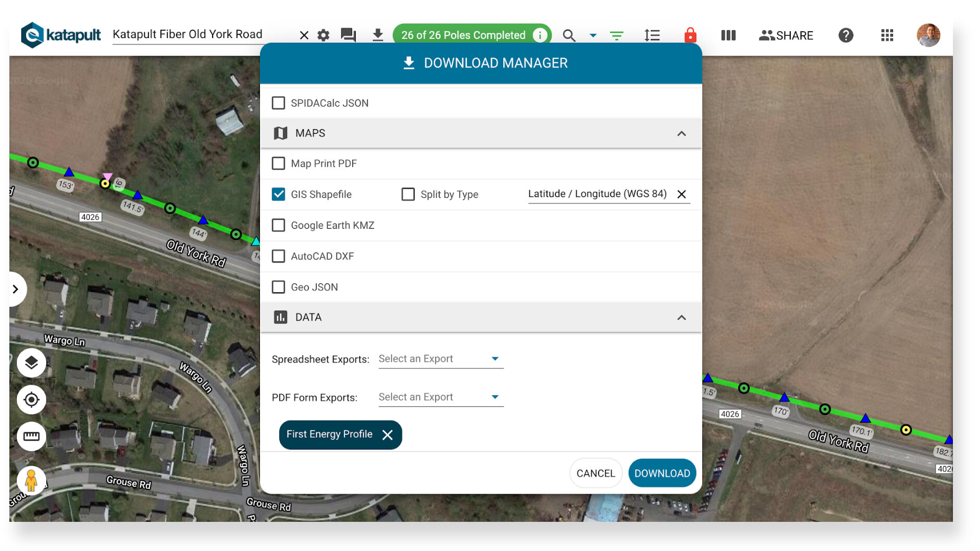Image resolution: width=980 pixels, height=551 pixels.
Task: Open the columns view icon
Action: click(x=728, y=35)
